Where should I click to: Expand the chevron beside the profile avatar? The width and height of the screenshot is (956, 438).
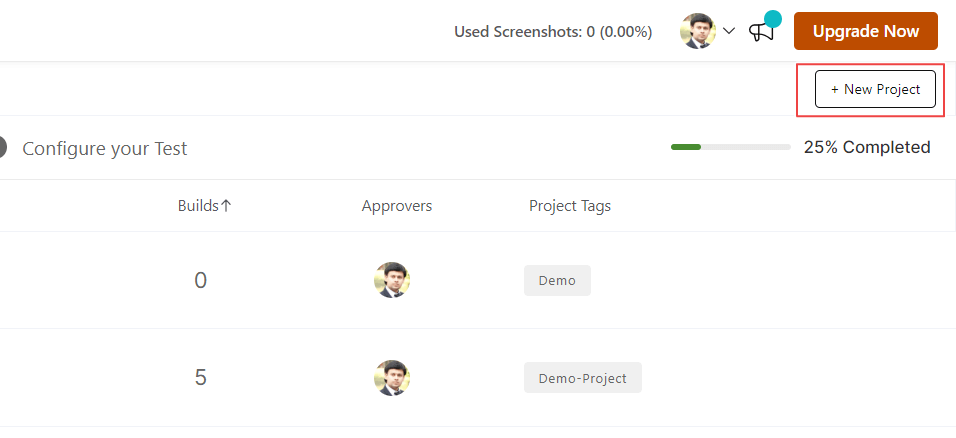(729, 31)
